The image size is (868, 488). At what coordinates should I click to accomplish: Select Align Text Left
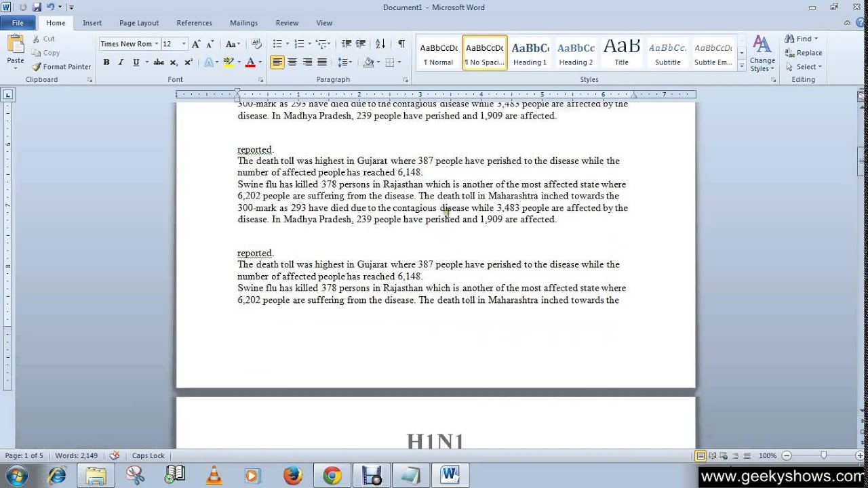point(277,62)
